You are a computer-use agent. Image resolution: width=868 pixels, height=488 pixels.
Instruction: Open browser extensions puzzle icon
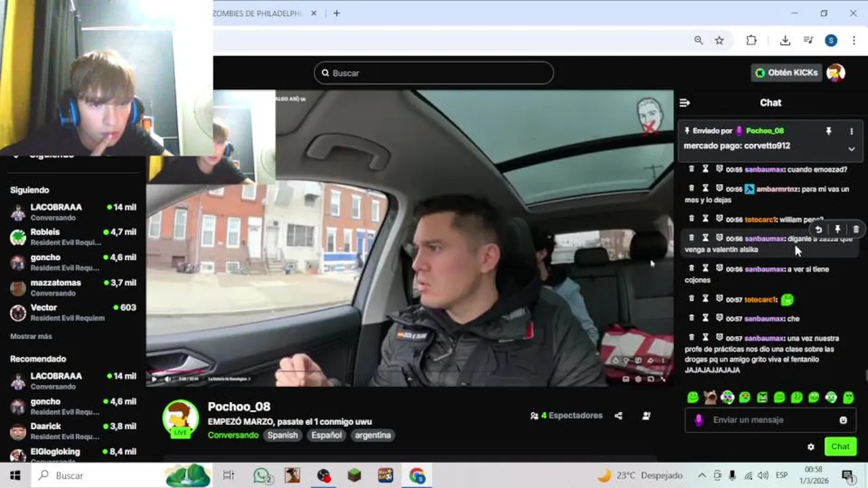[x=751, y=41]
